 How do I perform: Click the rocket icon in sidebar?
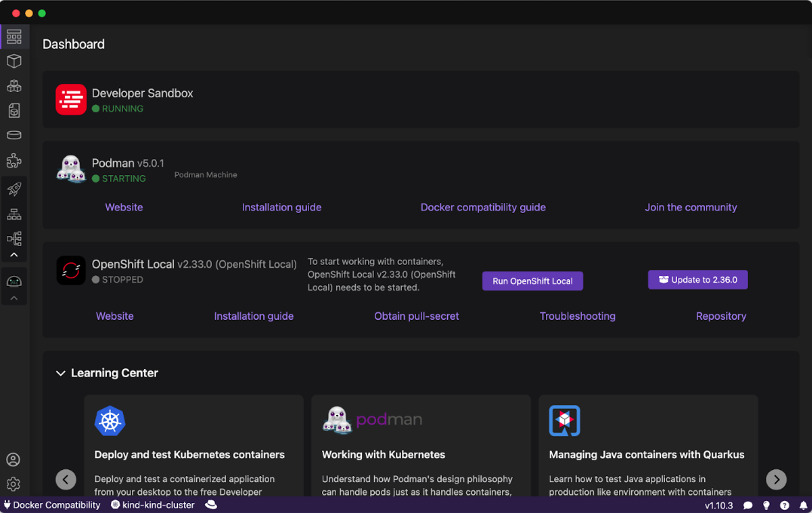14,189
